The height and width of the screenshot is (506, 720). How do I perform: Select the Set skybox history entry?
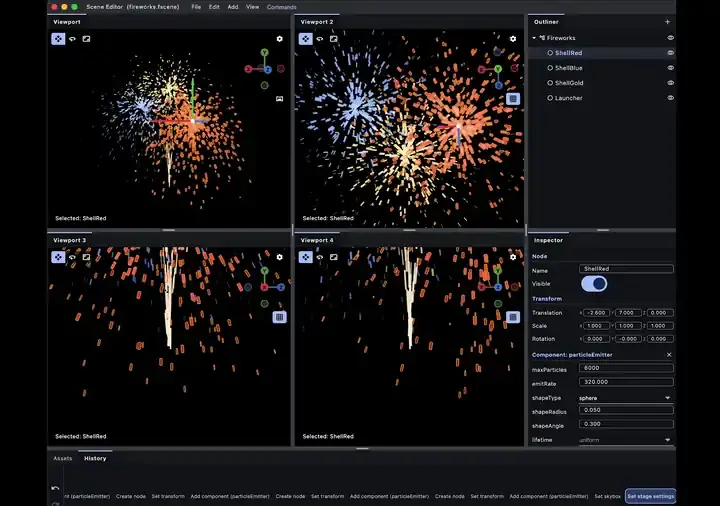(x=608, y=496)
